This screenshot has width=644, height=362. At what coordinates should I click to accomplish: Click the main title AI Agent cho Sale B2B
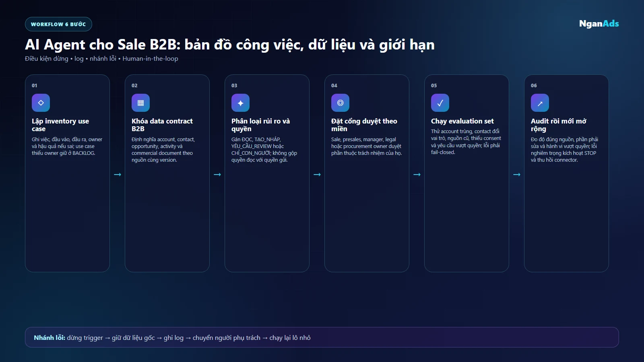tap(230, 45)
